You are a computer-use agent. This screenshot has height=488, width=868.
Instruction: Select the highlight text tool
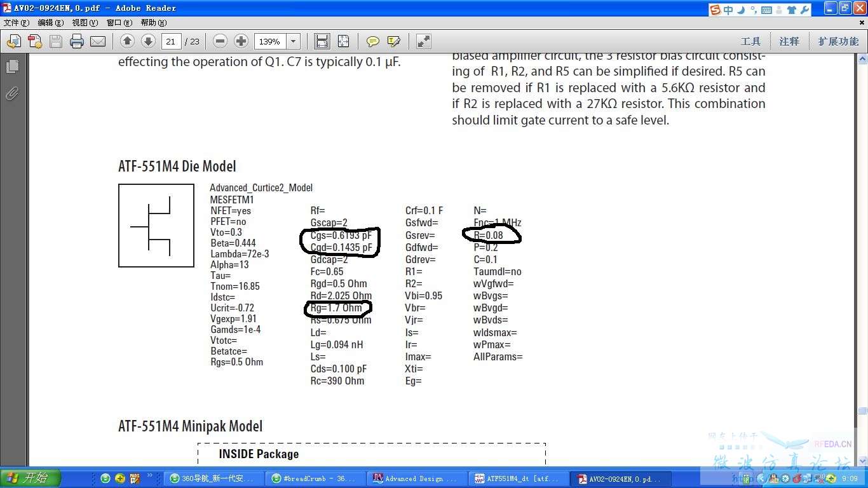pos(394,41)
